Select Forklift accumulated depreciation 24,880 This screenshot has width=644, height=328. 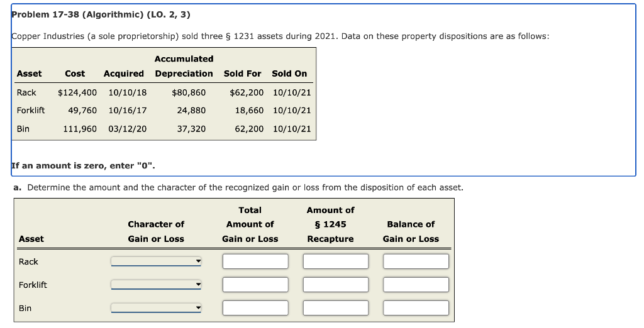[x=191, y=111]
